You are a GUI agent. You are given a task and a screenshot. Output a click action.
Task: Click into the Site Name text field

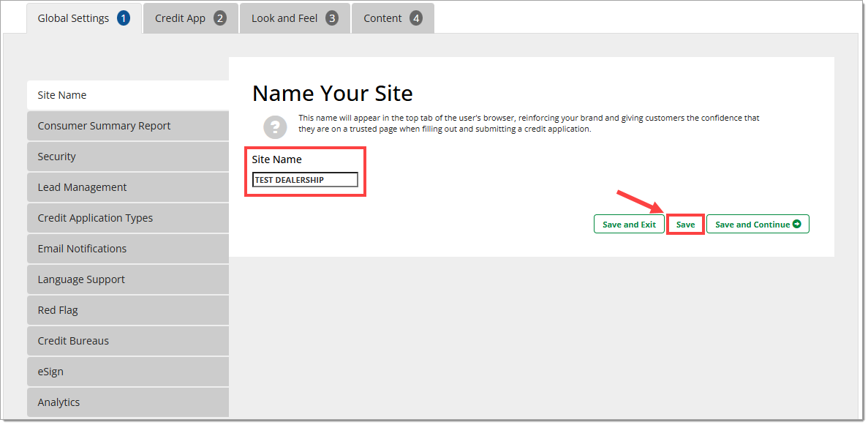[x=305, y=180]
